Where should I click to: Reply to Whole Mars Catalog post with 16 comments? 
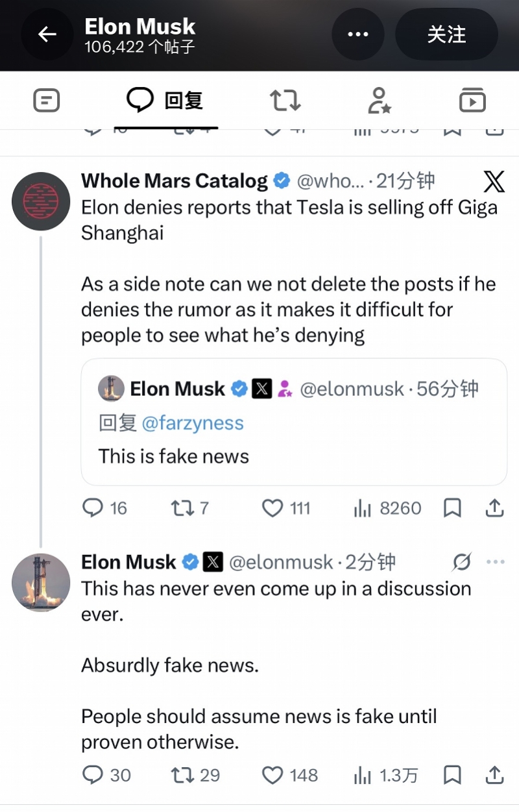coord(104,508)
